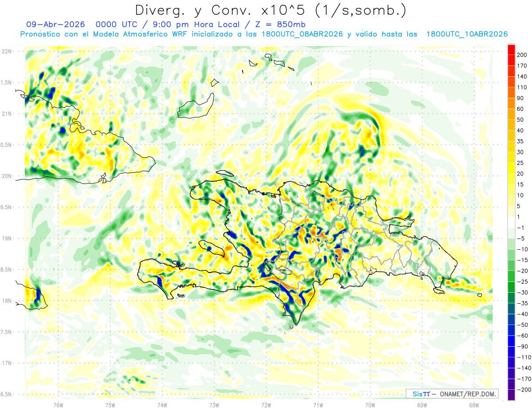Click the orange swatch between 60 and 90
The height and width of the screenshot is (411, 532).
coord(511,104)
